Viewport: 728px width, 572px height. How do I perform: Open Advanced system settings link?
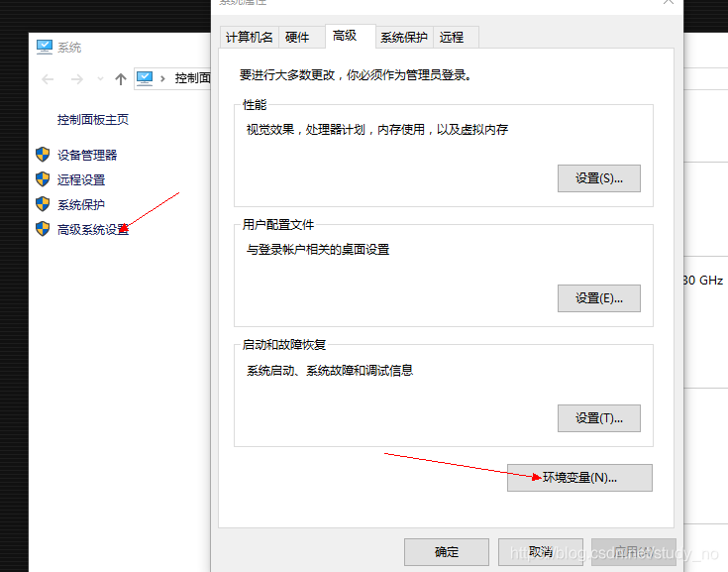coord(93,229)
